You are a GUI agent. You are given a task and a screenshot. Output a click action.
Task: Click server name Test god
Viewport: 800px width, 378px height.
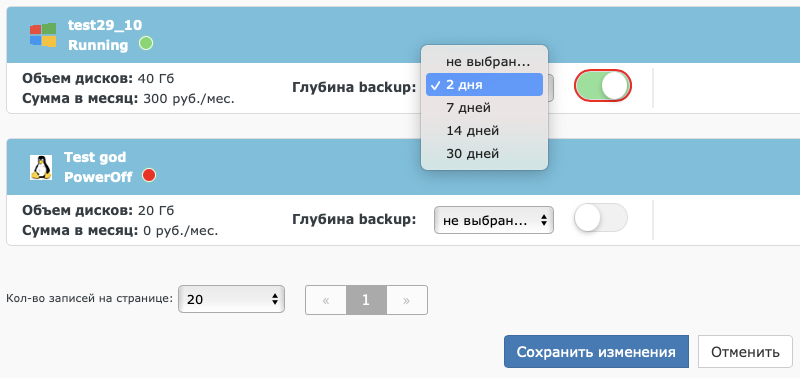(x=95, y=157)
